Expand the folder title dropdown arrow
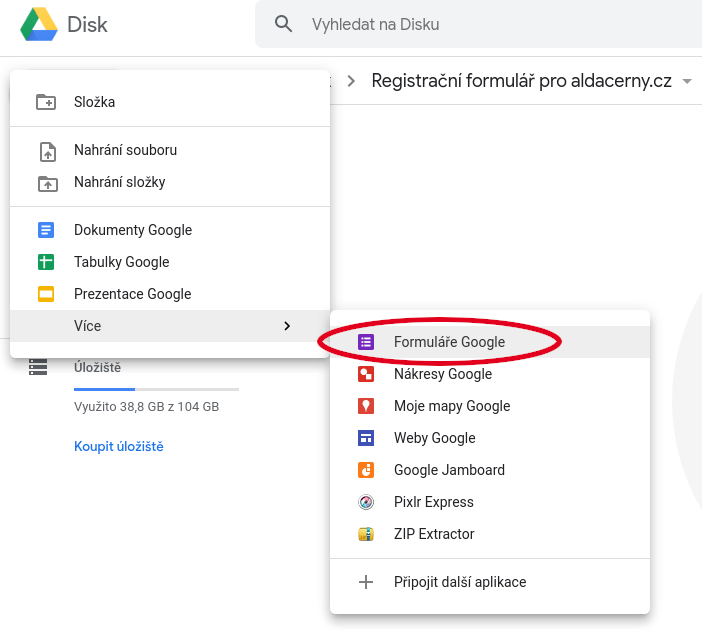 pyautogui.click(x=687, y=81)
